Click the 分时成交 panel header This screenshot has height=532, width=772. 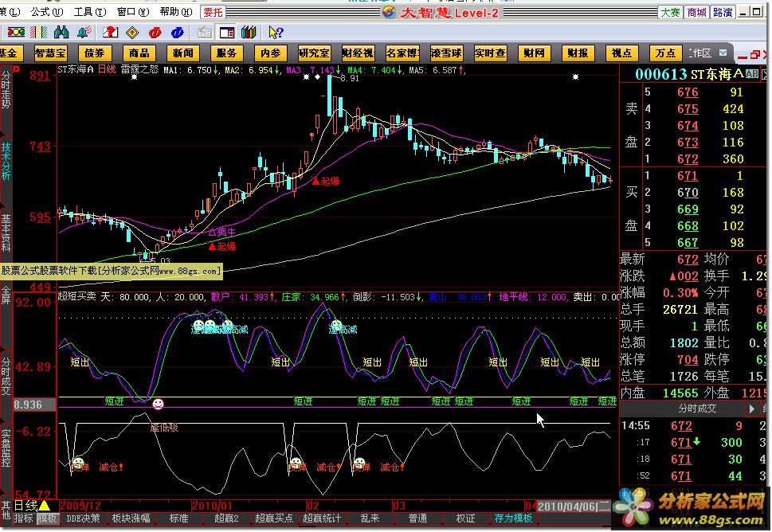696,409
